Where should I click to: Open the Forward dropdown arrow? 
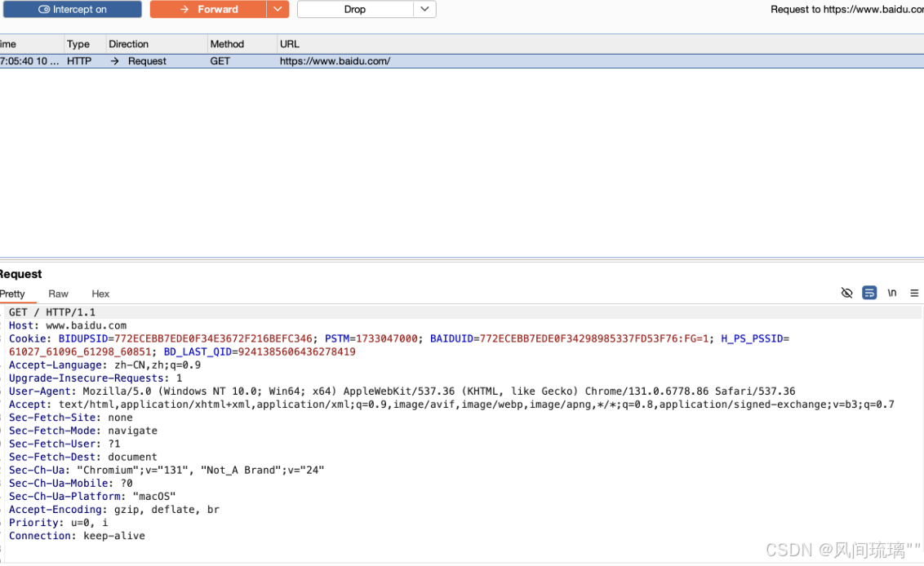click(278, 10)
